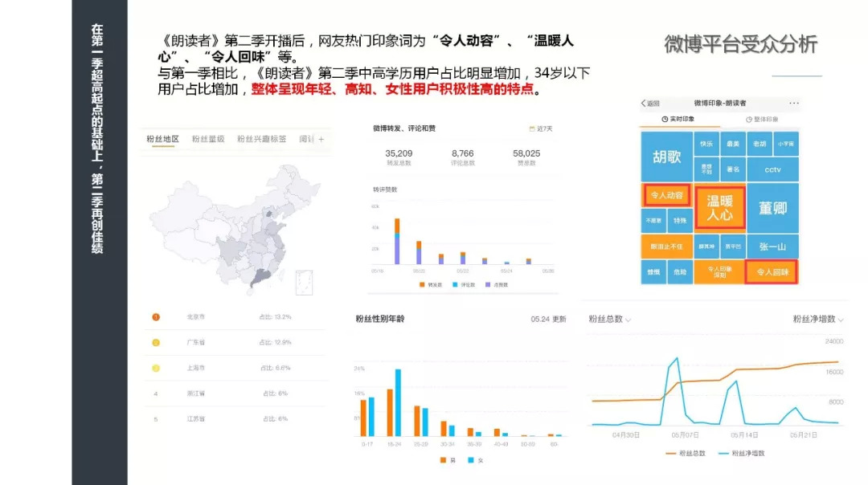Click the 董卿 impression tile
Viewport: 868px width, 485px height.
(773, 209)
